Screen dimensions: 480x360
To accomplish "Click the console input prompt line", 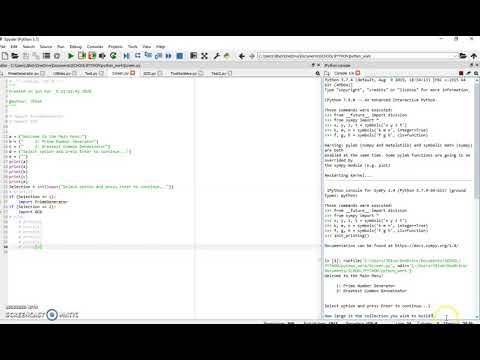I will point(379,316).
